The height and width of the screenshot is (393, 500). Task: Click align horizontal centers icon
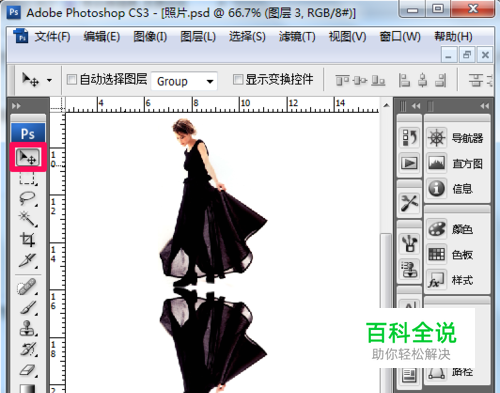[x=423, y=80]
